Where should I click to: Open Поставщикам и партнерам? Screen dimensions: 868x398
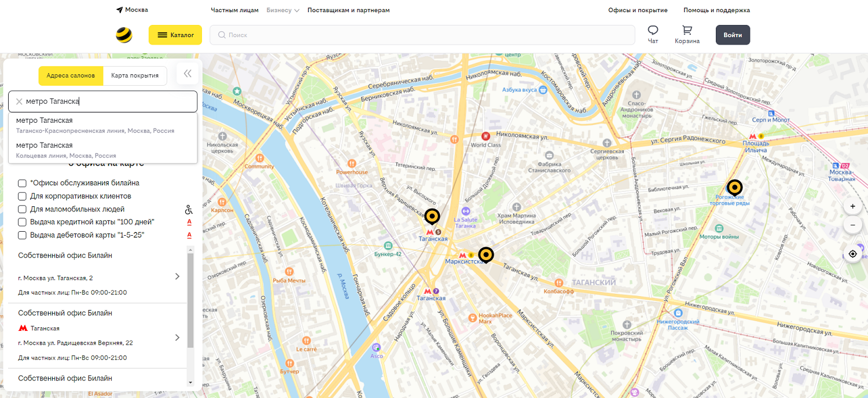[x=348, y=10]
